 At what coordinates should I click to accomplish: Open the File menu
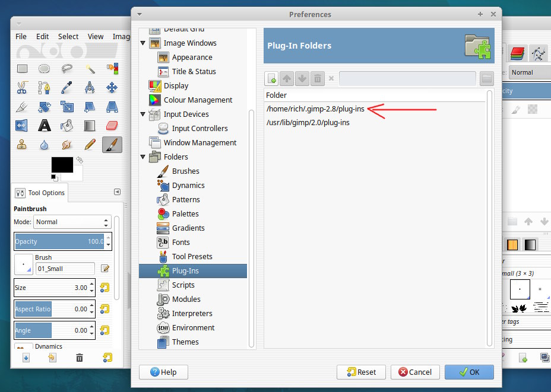point(21,37)
